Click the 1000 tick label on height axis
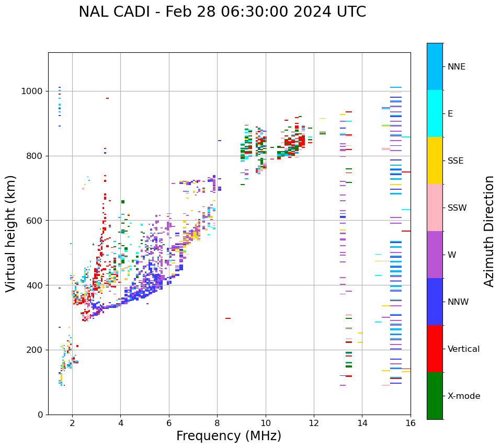Viewport: 501px width, 448px height. tap(32, 91)
